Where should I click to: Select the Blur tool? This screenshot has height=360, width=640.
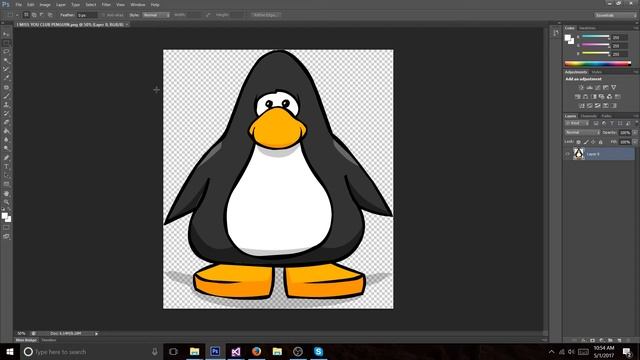[6, 140]
